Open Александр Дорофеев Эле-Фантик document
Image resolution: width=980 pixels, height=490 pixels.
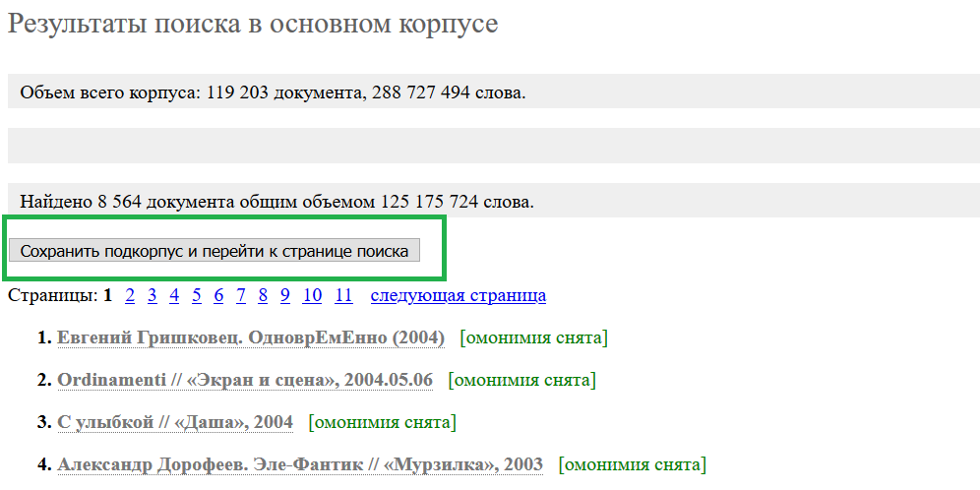click(300, 464)
